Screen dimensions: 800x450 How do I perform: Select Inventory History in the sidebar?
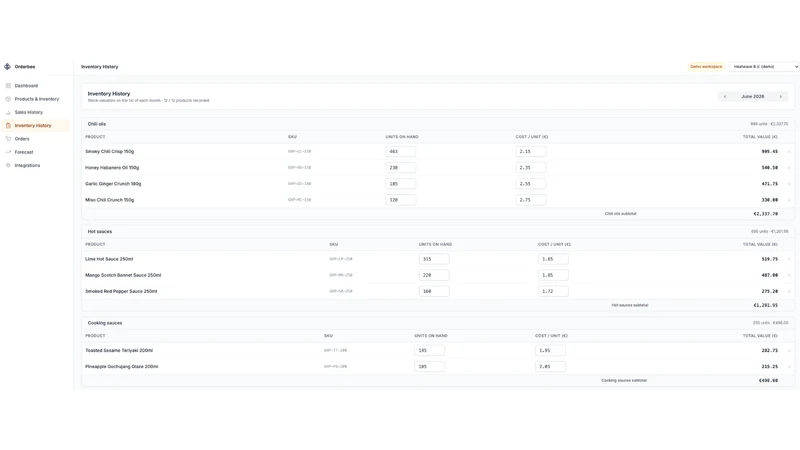(x=35, y=126)
